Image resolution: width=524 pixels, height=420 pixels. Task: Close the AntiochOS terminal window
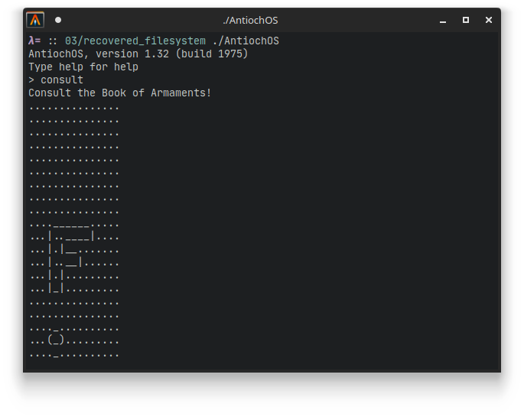489,20
